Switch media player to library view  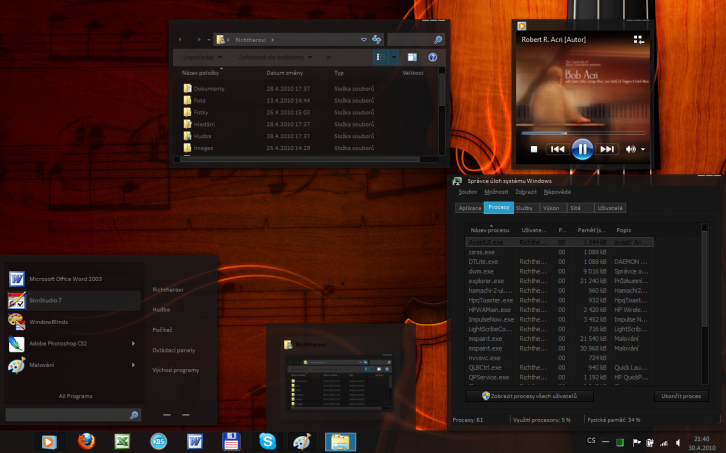639,40
